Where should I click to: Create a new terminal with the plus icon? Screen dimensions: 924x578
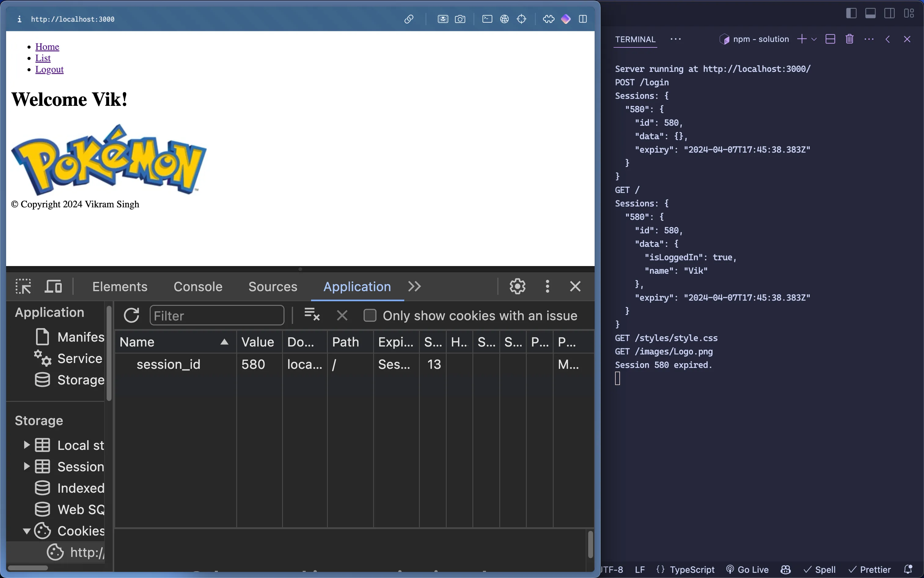802,39
